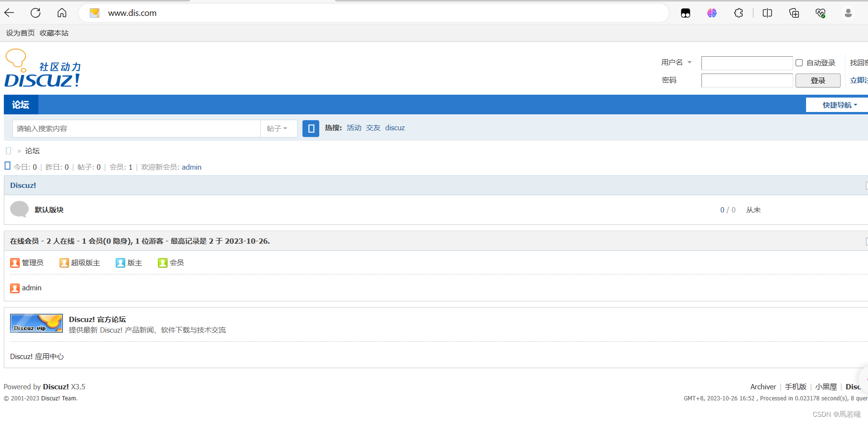This screenshot has width=868, height=422.
Task: Click the home icon in breadcrumb before 论坛
Action: click(x=8, y=151)
